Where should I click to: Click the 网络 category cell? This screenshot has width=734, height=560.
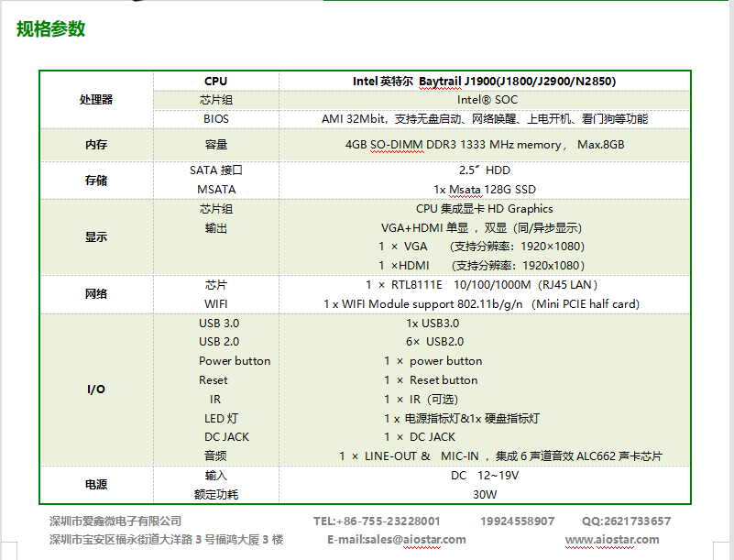(x=96, y=294)
